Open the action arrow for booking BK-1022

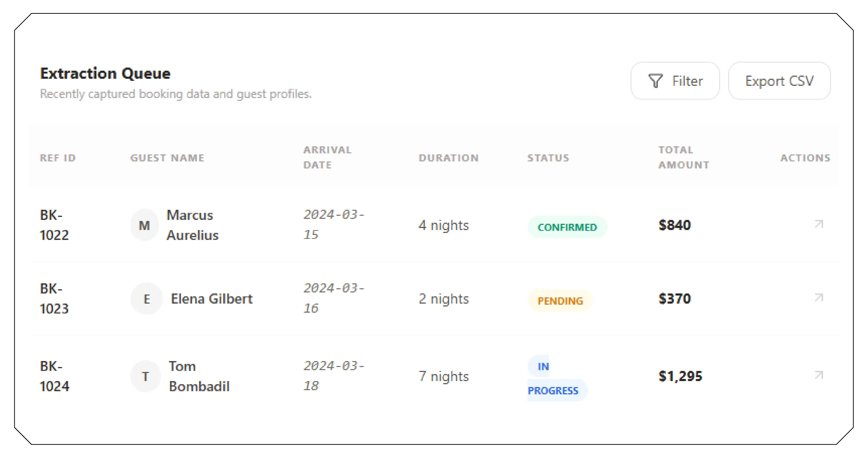[818, 224]
